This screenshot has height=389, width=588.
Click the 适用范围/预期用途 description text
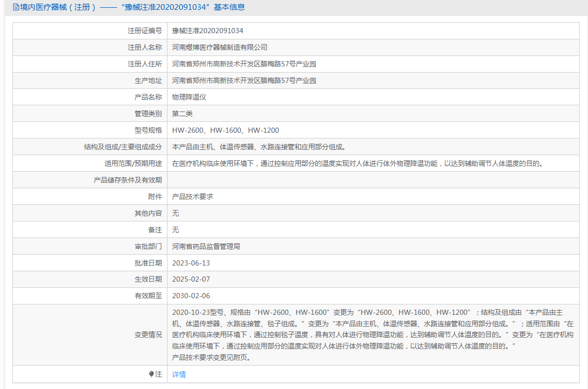click(358, 163)
